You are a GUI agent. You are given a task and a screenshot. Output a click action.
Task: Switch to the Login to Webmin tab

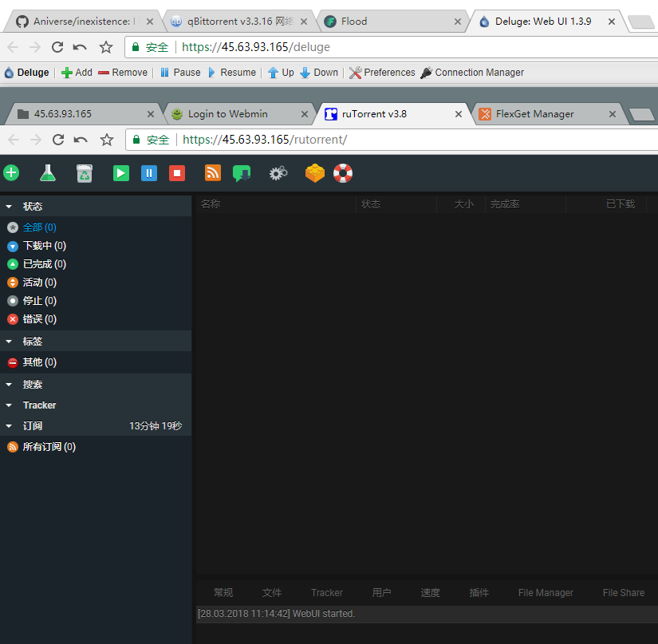click(240, 114)
